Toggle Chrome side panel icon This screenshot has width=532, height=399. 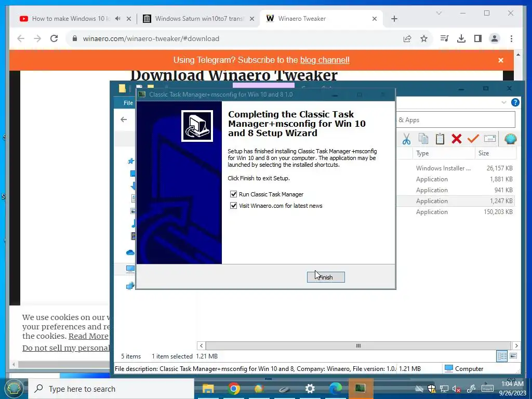pyautogui.click(x=478, y=38)
